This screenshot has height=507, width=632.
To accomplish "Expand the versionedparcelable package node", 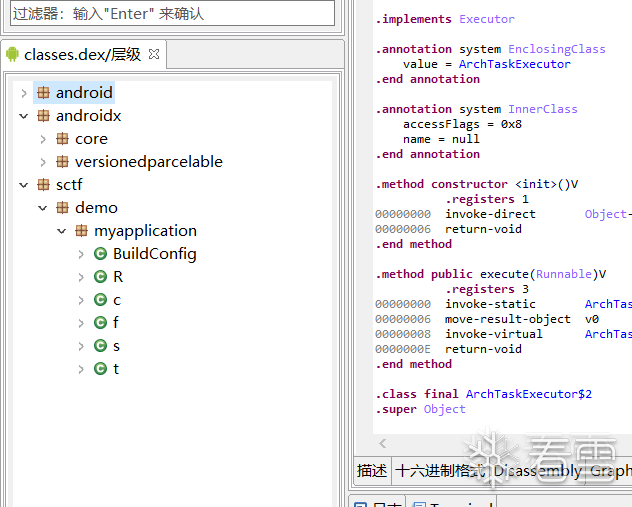I will tap(43, 162).
